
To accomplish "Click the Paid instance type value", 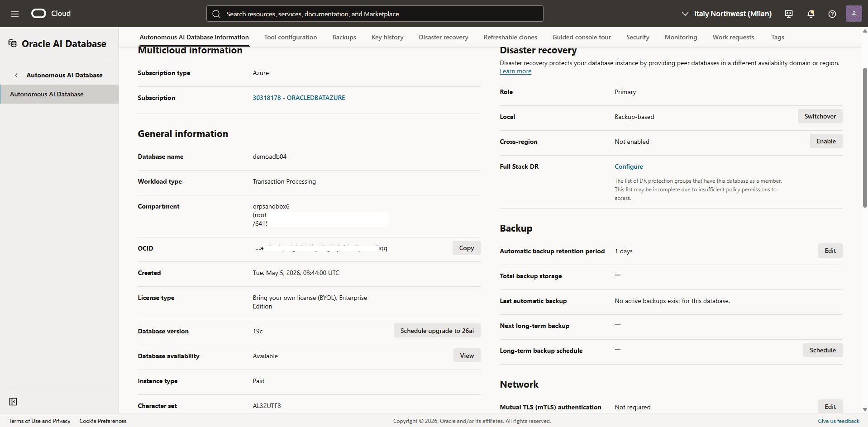I will click(x=258, y=381).
